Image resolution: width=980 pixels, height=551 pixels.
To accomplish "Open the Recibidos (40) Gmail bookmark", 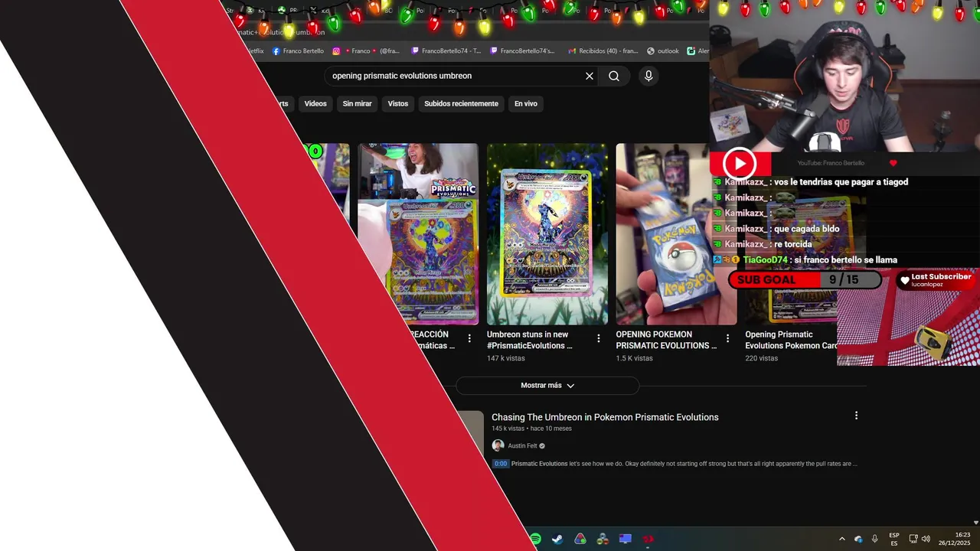I will pyautogui.click(x=603, y=51).
